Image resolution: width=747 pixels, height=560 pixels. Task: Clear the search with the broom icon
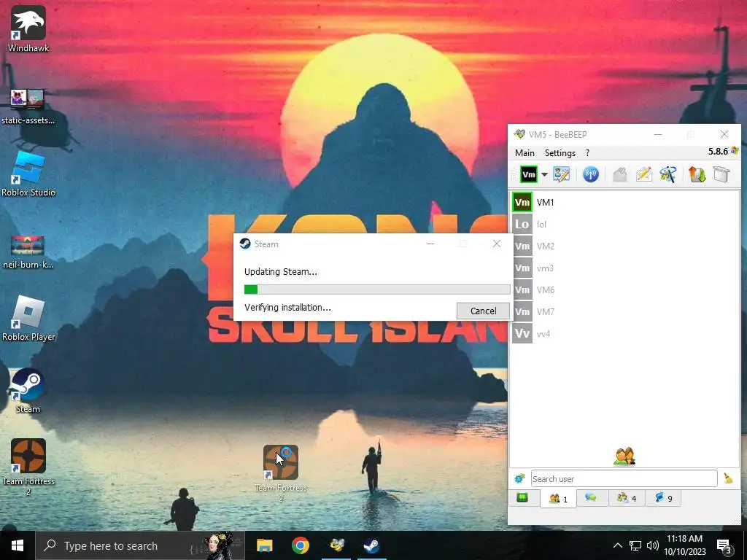pos(728,478)
